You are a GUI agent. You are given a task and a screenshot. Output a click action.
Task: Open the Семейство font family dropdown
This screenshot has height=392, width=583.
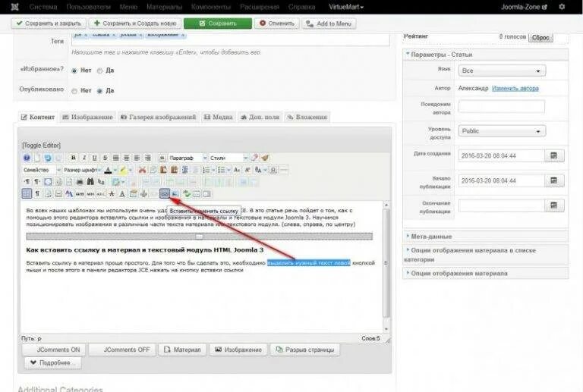[42, 170]
